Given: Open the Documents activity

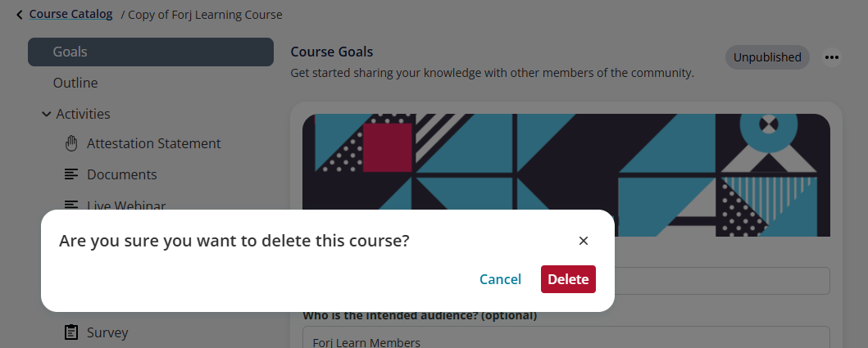Looking at the screenshot, I should 122,175.
